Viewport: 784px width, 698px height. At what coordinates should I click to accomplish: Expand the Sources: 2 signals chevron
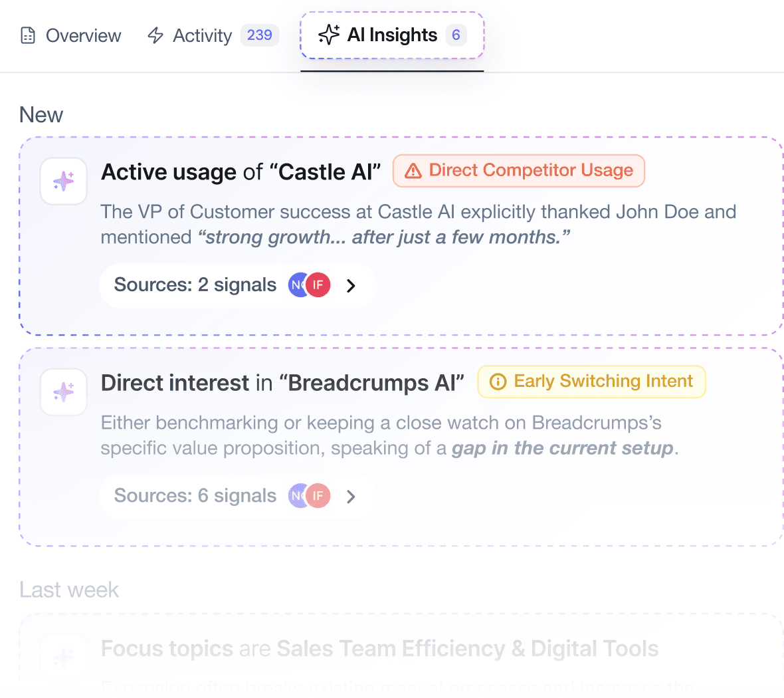coord(351,286)
